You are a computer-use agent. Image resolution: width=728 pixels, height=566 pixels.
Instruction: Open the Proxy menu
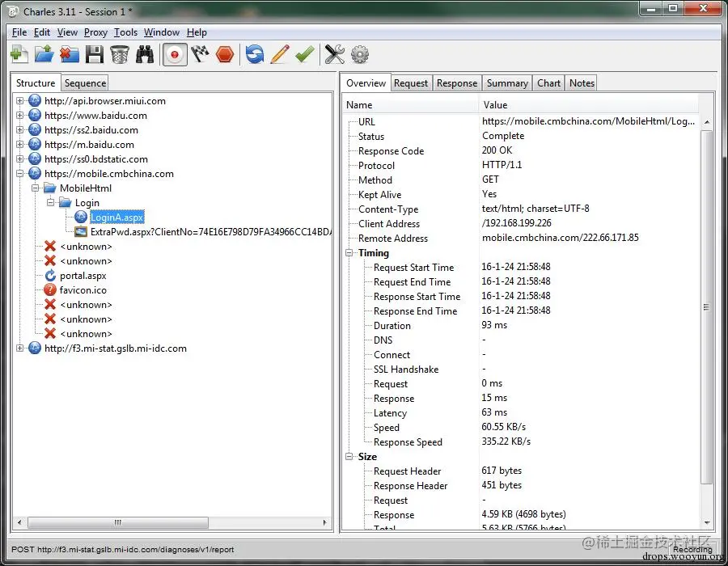[x=95, y=32]
